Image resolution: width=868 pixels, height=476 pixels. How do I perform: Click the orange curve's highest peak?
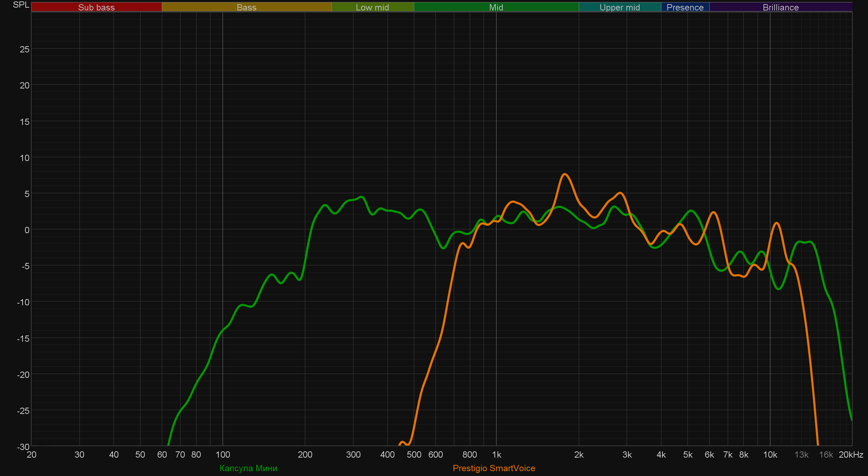565,174
